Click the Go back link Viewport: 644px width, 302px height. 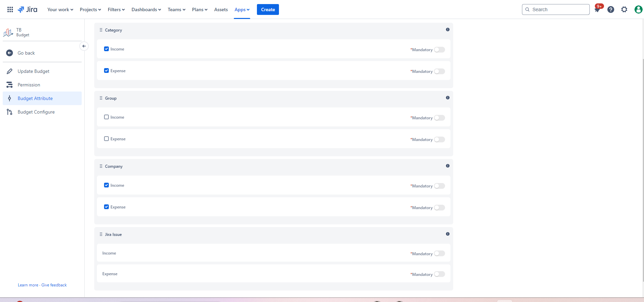(x=26, y=53)
